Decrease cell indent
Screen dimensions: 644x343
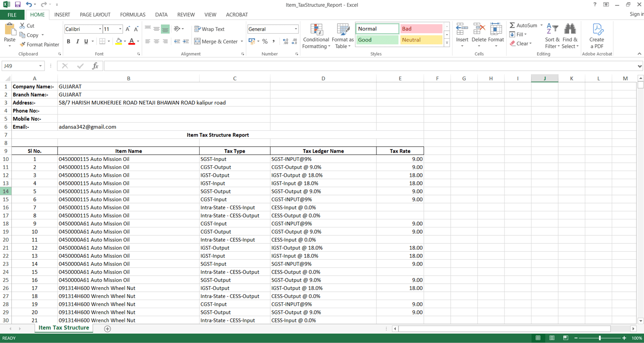click(177, 42)
